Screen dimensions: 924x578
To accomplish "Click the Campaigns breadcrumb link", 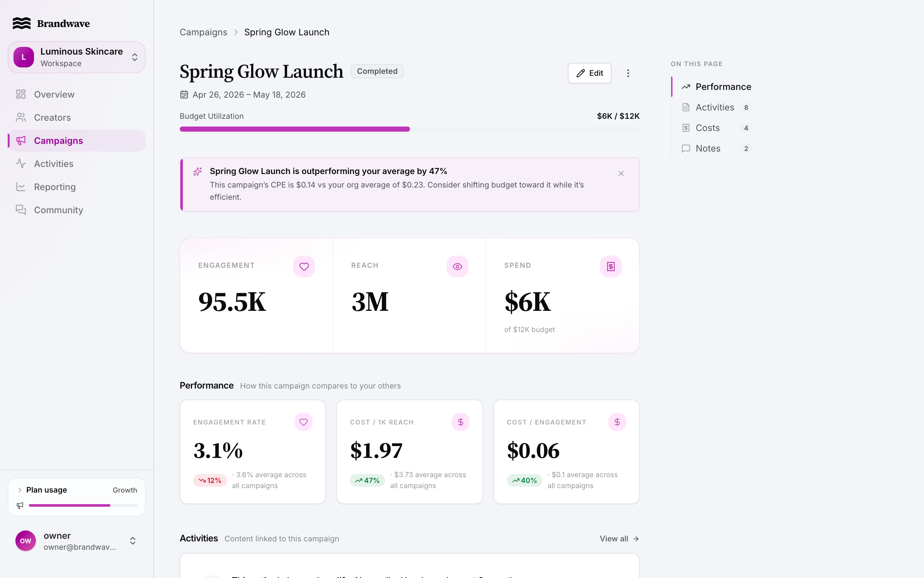I will [203, 32].
